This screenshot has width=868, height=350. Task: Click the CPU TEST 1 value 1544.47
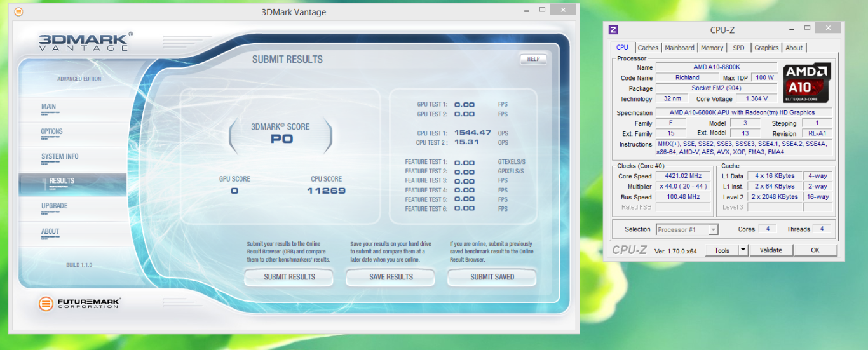coord(472,133)
